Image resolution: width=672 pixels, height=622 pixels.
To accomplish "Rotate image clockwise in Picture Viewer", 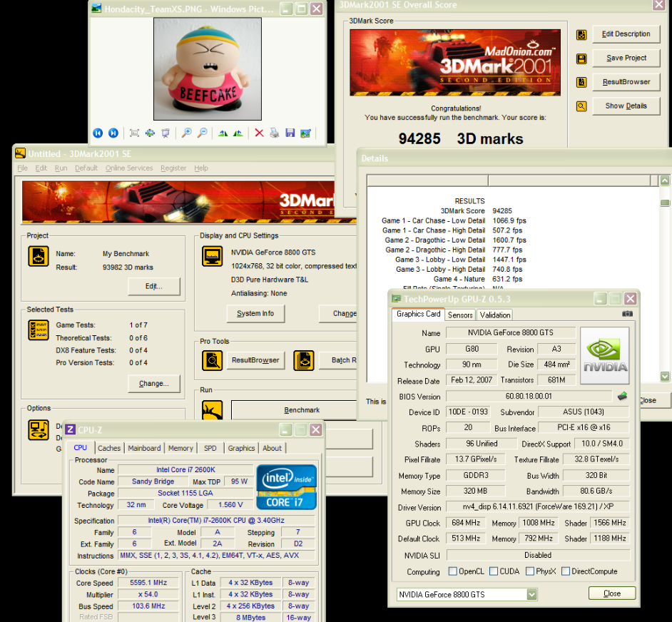I will coord(223,133).
